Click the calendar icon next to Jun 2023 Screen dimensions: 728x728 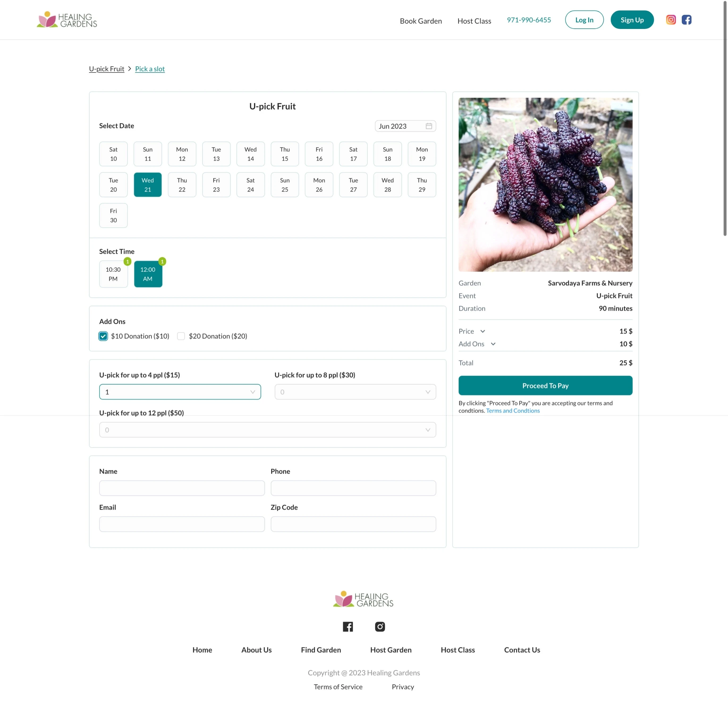pyautogui.click(x=429, y=126)
